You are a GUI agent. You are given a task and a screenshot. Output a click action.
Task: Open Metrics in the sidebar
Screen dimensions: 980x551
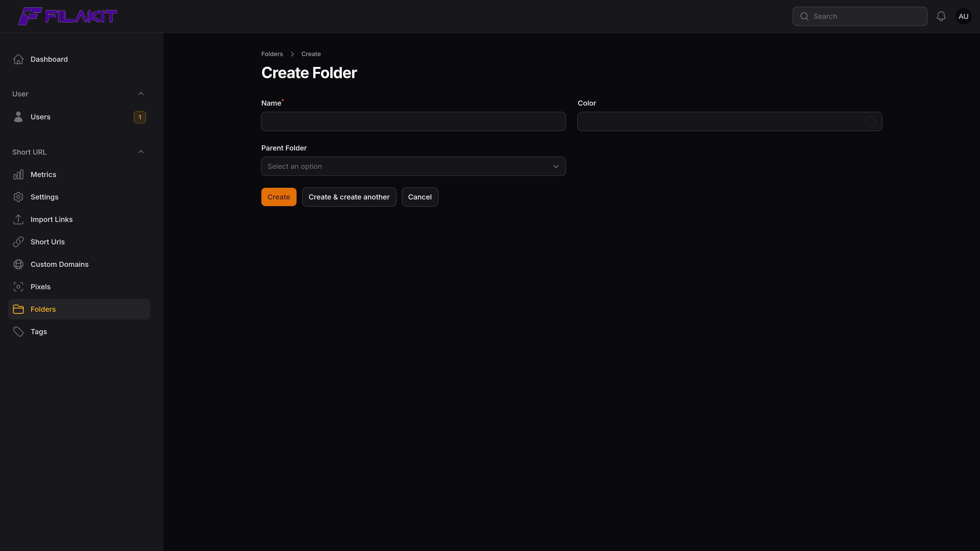(79, 174)
